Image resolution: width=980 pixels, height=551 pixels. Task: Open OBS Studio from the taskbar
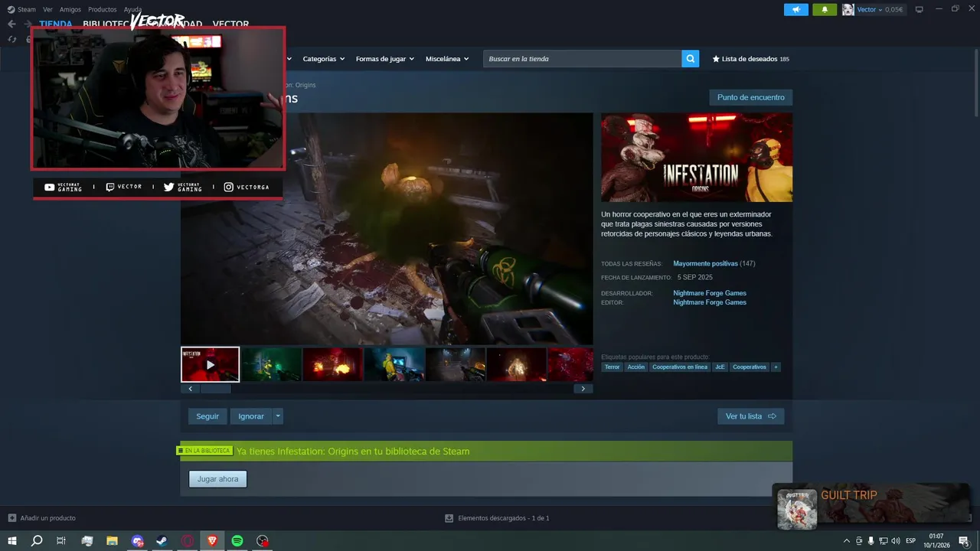[x=263, y=541]
